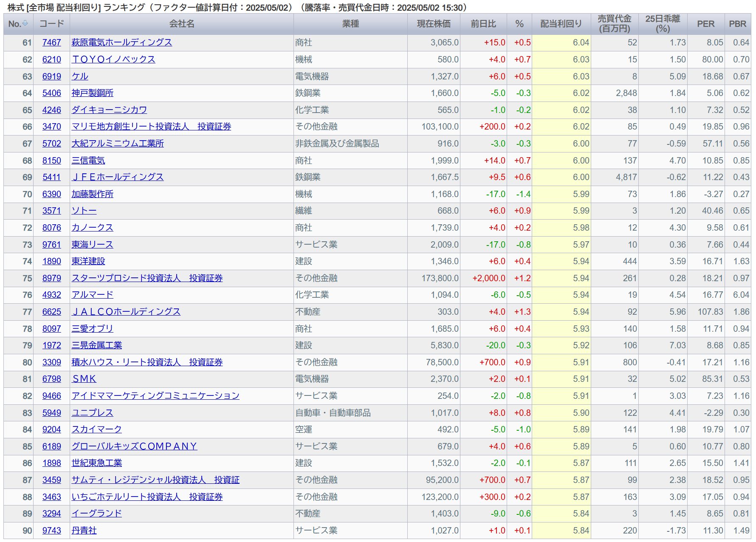Screen dimensions: 756x542
Task: Open JFEホールディングス company link
Action: pyautogui.click(x=118, y=177)
